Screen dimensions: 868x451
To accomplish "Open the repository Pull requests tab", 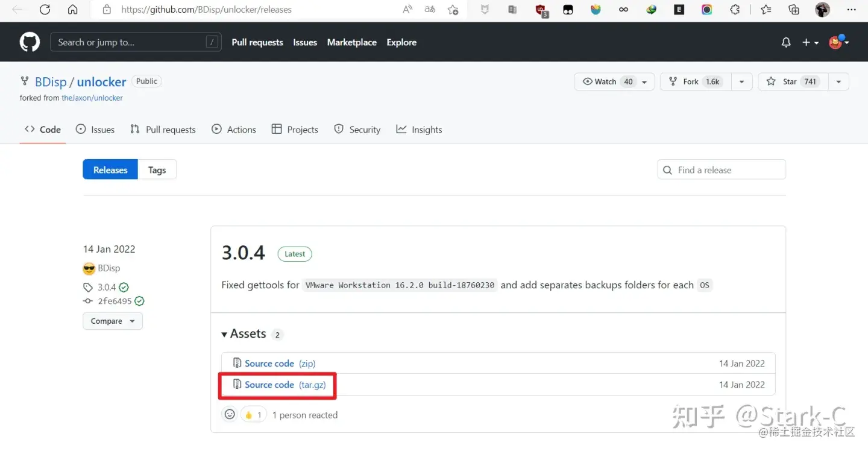I will coord(163,130).
